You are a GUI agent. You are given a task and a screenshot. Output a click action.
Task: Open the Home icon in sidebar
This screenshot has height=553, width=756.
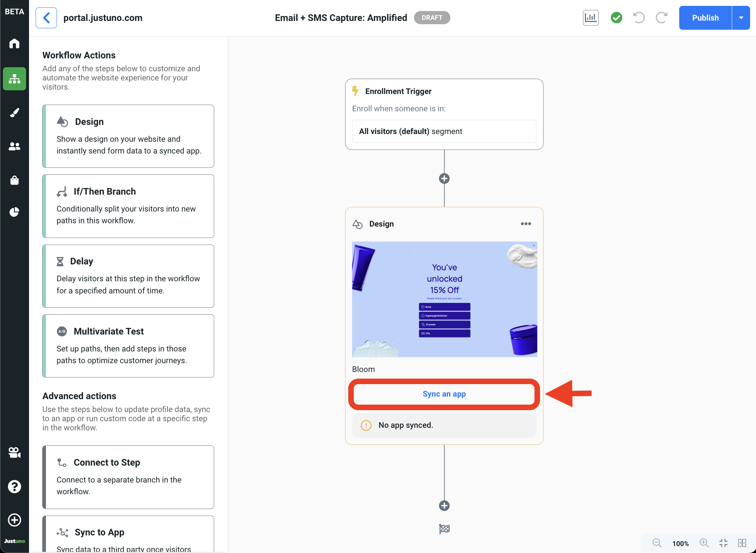pyautogui.click(x=14, y=44)
